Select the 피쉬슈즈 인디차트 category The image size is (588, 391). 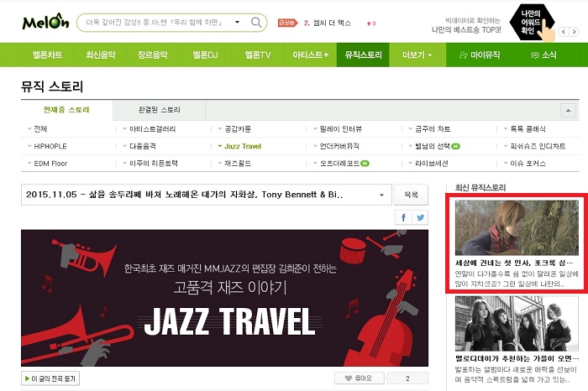pyautogui.click(x=538, y=146)
